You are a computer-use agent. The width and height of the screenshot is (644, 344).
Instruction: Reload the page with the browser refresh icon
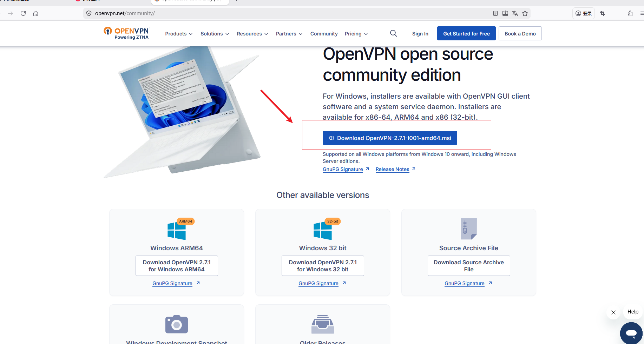point(23,13)
